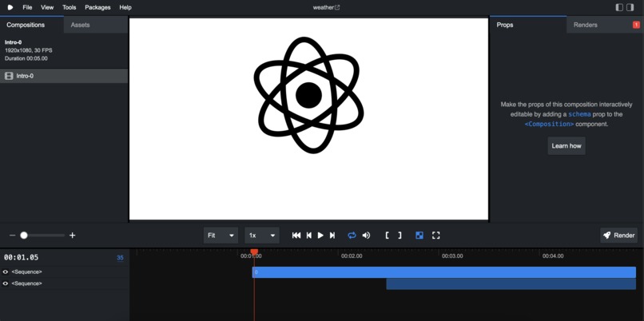Toggle the left sidebar panel icon
Screen dimensions: 644x321
pos(619,7)
